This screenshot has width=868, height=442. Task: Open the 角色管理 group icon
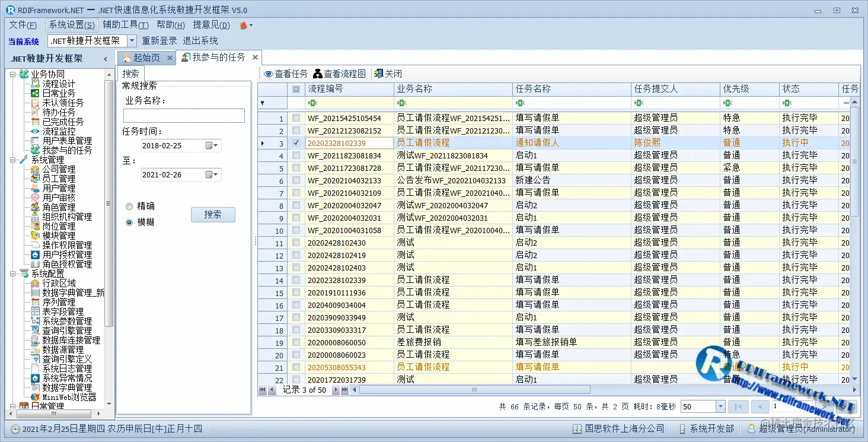[36, 207]
